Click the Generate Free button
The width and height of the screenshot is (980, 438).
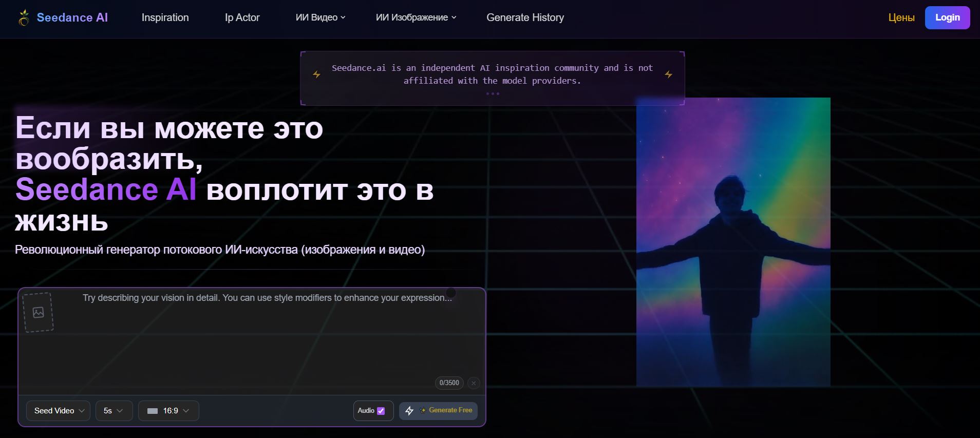[x=438, y=411]
